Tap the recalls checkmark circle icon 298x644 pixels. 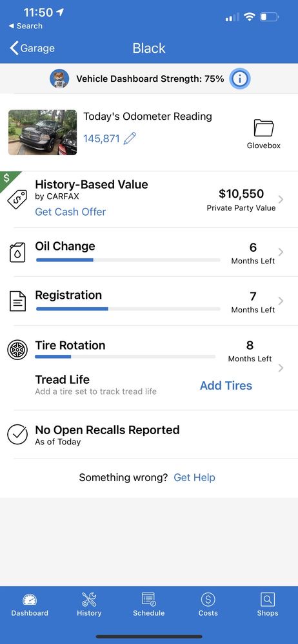click(17, 435)
